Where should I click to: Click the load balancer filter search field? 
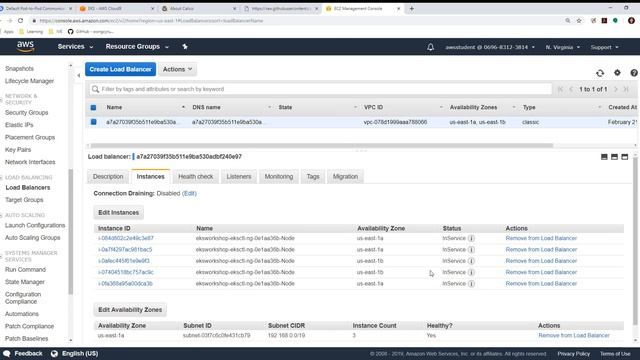[320, 89]
